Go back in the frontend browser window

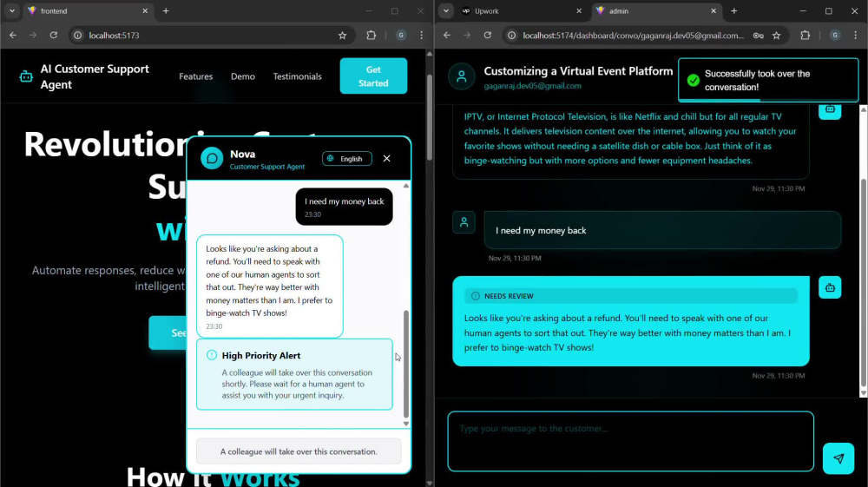[13, 36]
